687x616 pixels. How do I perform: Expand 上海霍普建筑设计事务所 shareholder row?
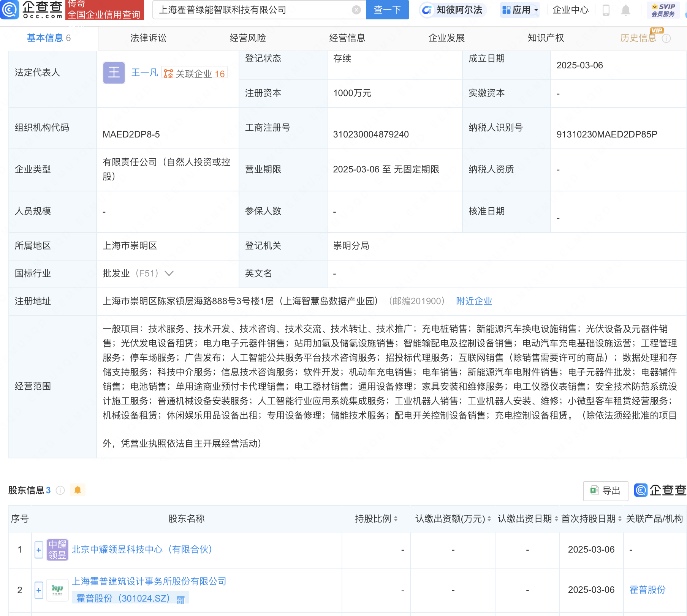pyautogui.click(x=39, y=590)
